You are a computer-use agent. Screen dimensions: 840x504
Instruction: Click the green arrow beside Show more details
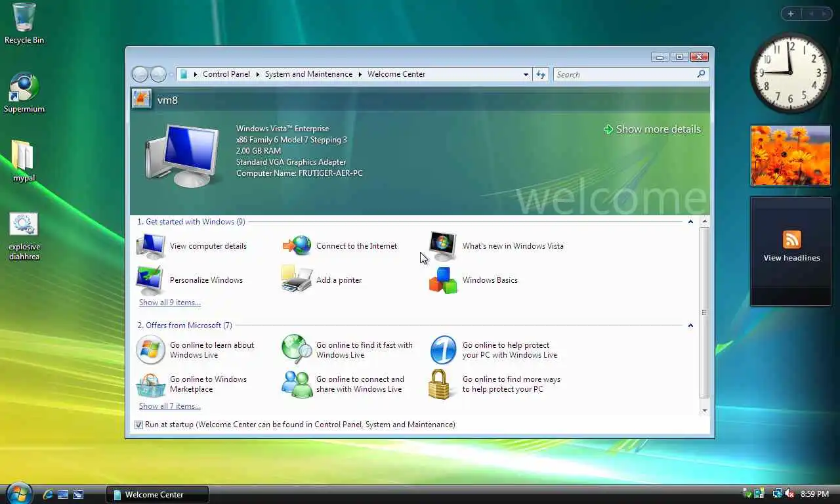pos(608,129)
